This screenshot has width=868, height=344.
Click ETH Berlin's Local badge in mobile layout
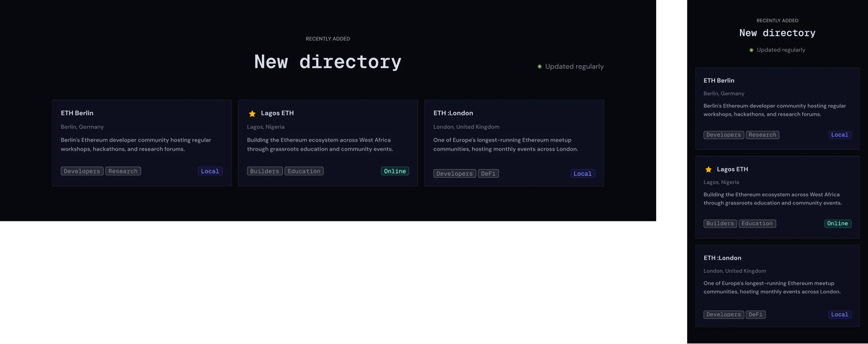click(840, 135)
